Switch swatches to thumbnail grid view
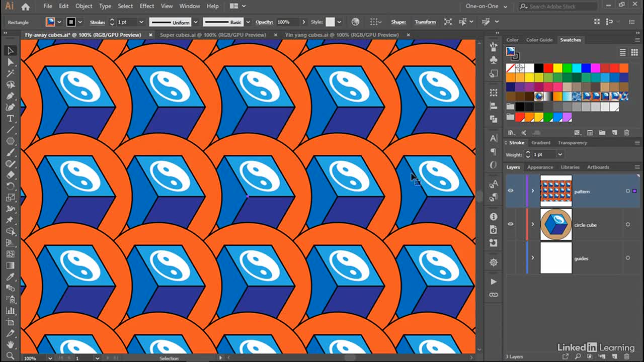644x362 pixels. [633, 52]
